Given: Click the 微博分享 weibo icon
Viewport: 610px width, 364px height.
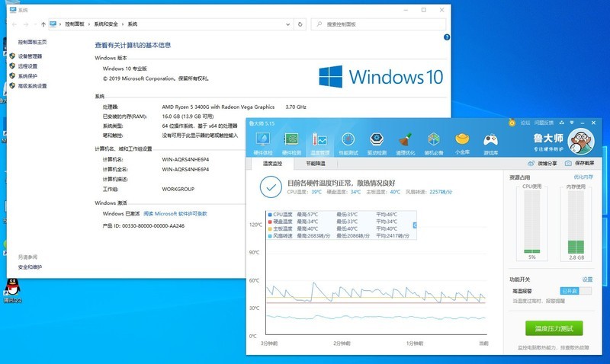Looking at the screenshot, I should click(531, 164).
